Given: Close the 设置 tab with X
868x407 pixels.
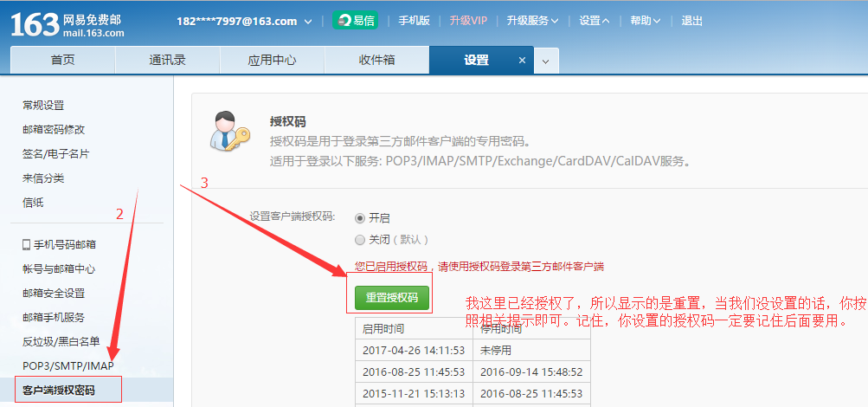Looking at the screenshot, I should (x=522, y=61).
